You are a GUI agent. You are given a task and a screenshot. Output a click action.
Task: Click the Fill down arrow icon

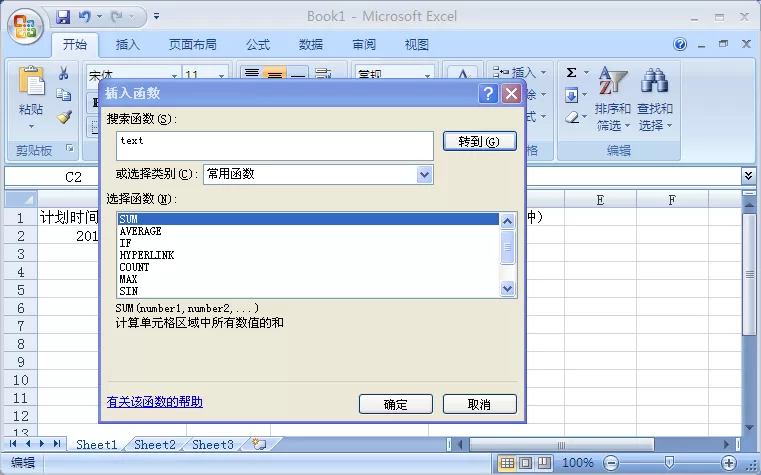point(571,95)
